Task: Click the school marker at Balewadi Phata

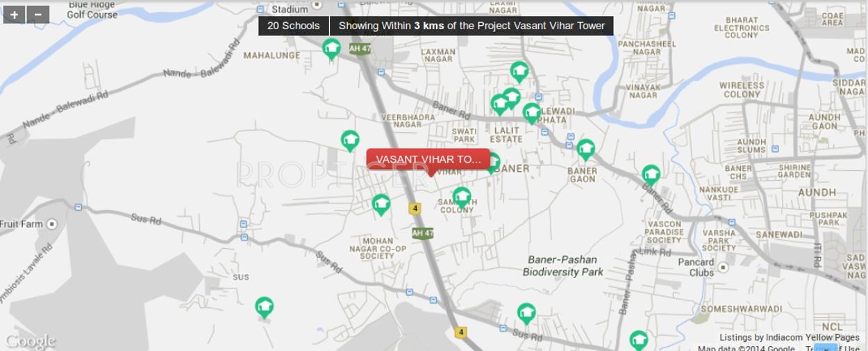Action: [x=532, y=113]
